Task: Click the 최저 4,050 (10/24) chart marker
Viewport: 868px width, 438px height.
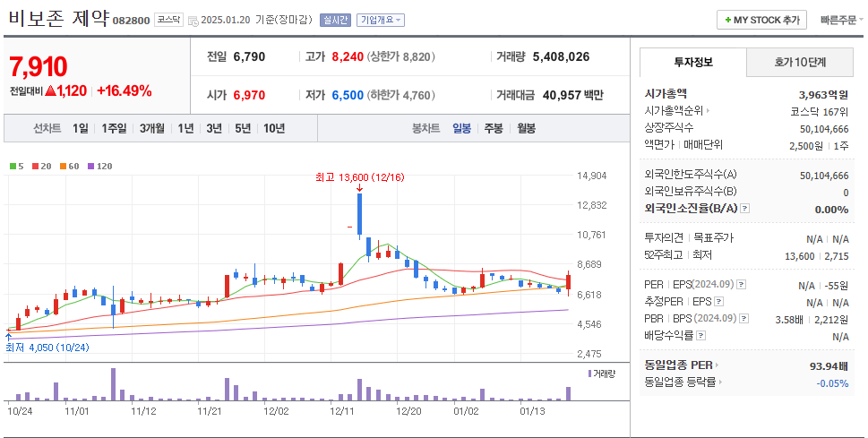Action: tap(47, 348)
